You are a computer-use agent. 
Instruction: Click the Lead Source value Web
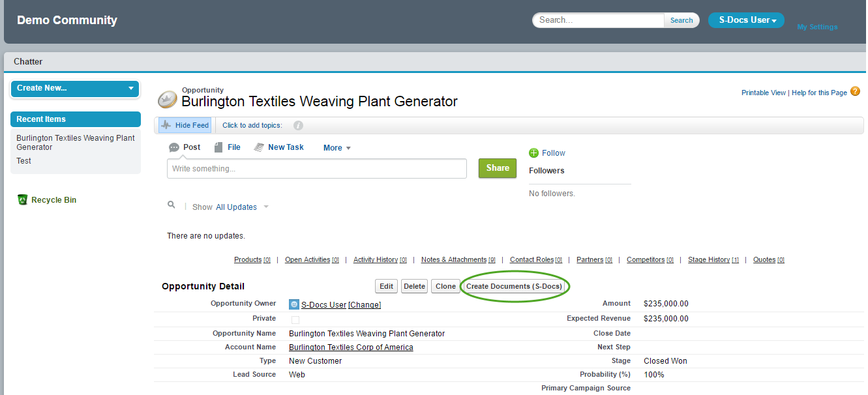click(x=297, y=375)
